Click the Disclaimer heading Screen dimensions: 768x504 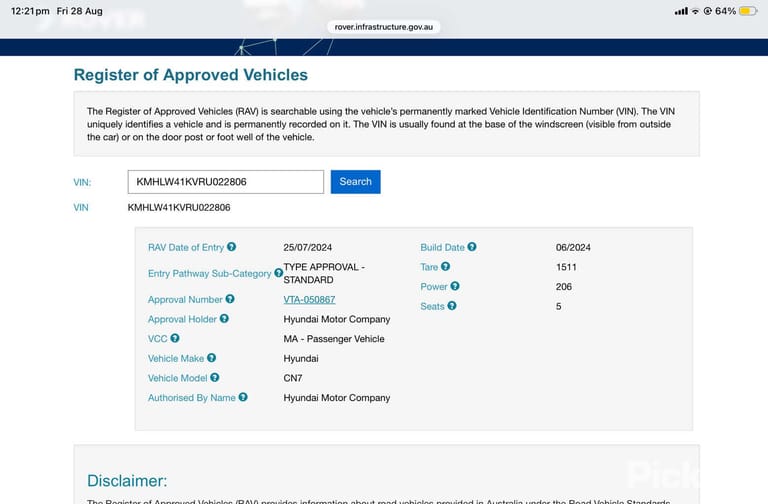[127, 480]
